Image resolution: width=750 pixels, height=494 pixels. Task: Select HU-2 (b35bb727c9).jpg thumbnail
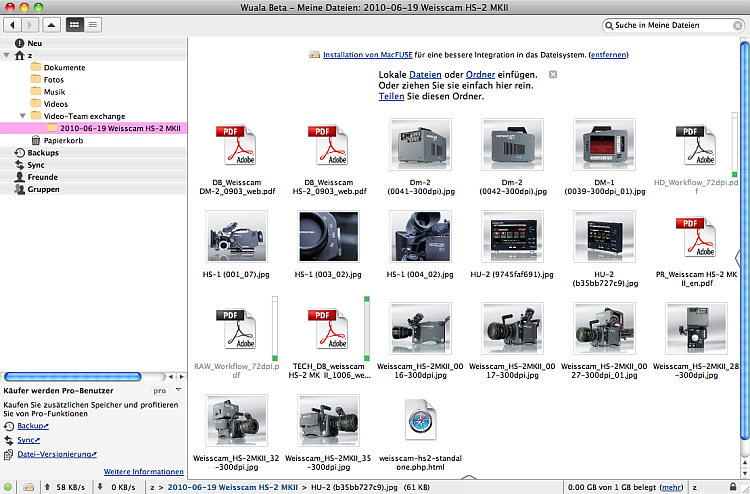605,236
